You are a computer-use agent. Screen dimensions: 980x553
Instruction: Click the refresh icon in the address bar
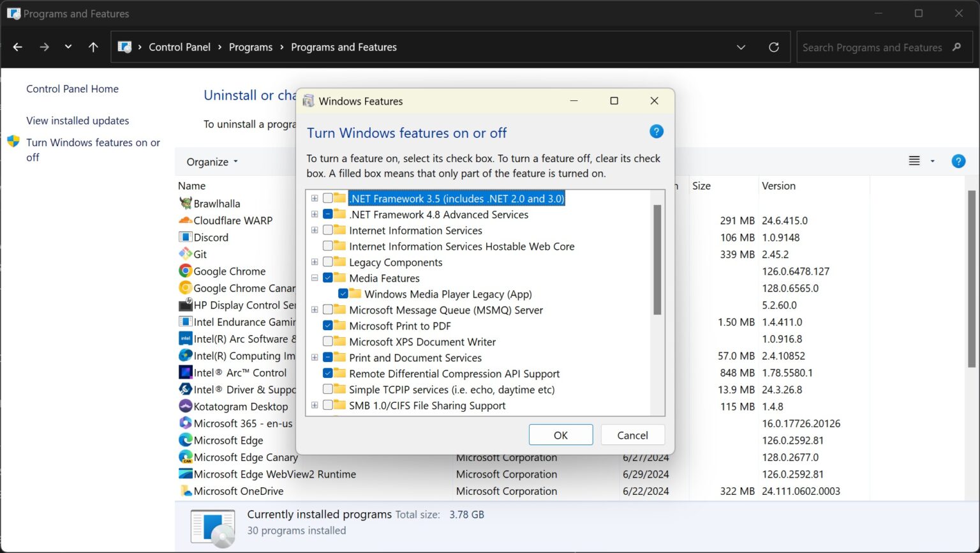pos(774,47)
